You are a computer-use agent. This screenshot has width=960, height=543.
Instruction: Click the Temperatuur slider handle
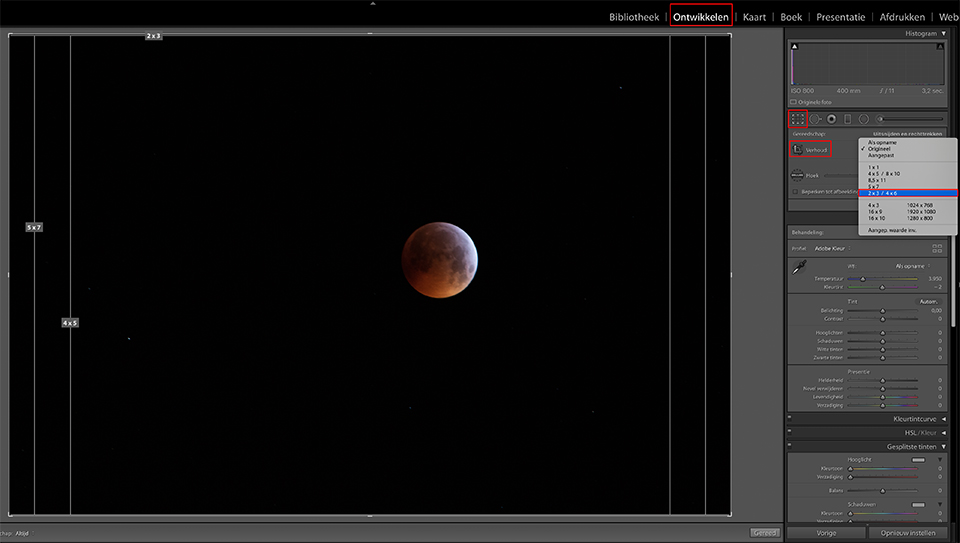pyautogui.click(x=863, y=279)
